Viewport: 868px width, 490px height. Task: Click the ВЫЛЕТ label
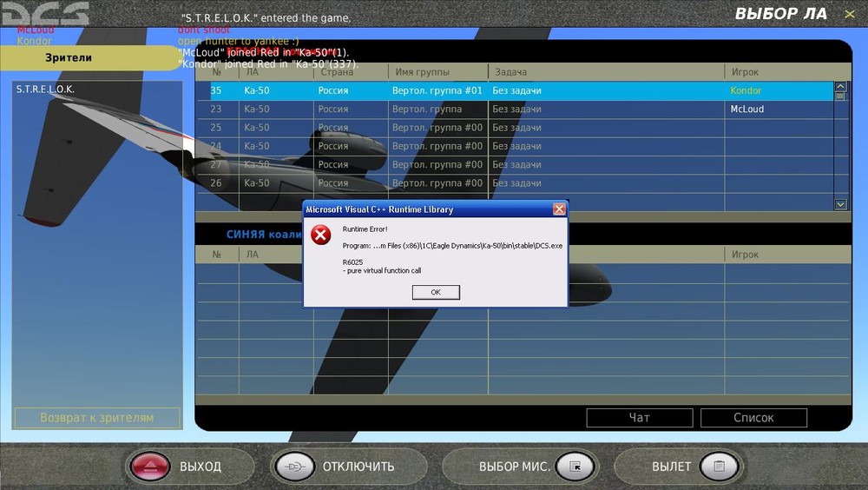pos(672,467)
